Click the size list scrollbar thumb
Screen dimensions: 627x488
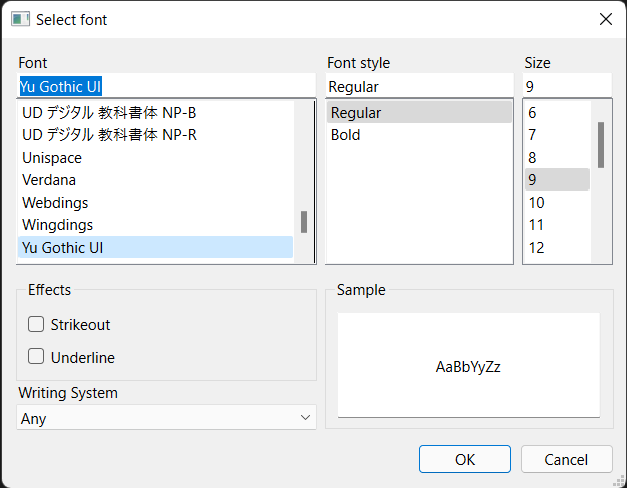coord(601,145)
